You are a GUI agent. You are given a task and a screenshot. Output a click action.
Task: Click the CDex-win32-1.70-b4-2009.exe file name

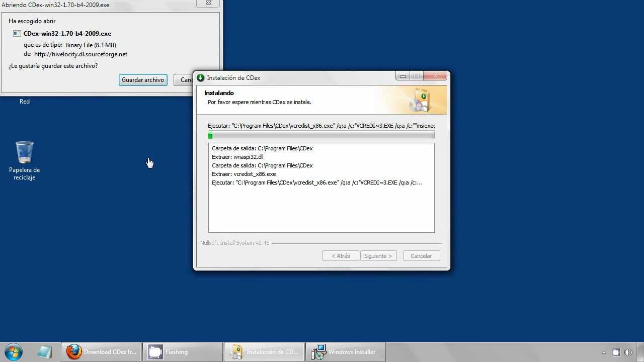click(67, 34)
